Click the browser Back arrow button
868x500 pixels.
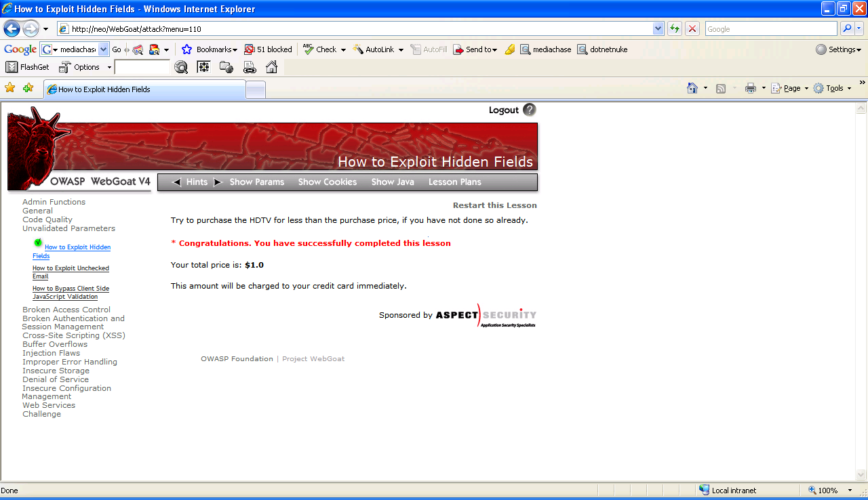(x=12, y=28)
